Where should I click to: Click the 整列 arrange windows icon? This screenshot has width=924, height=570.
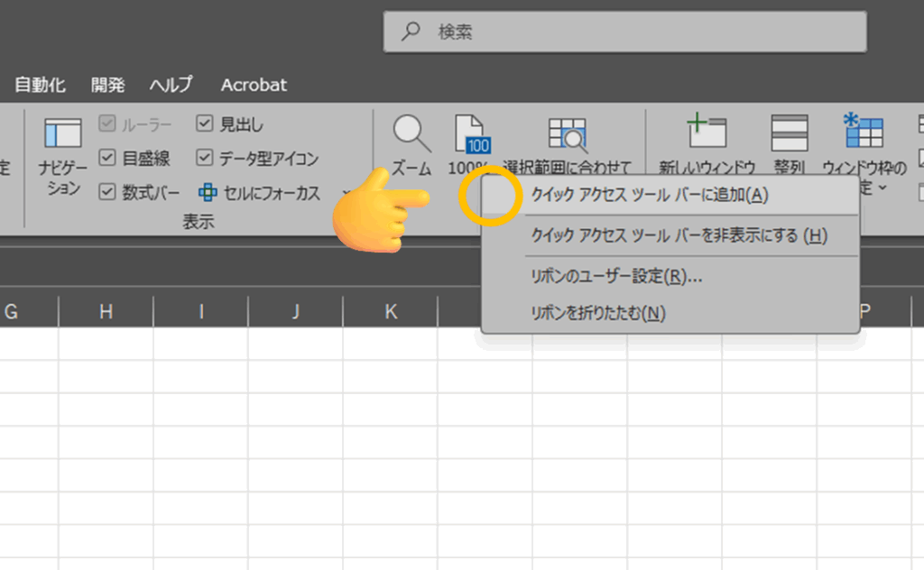tap(789, 133)
